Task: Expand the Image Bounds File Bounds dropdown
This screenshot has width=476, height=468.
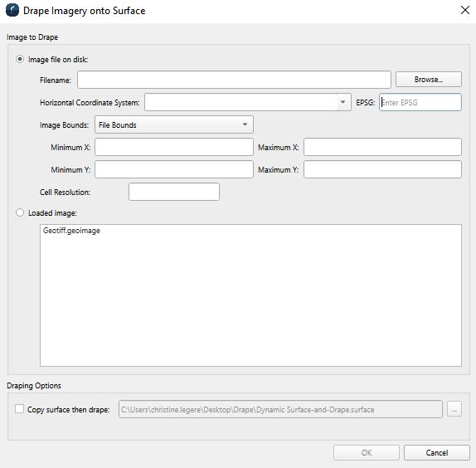Action: coord(174,124)
